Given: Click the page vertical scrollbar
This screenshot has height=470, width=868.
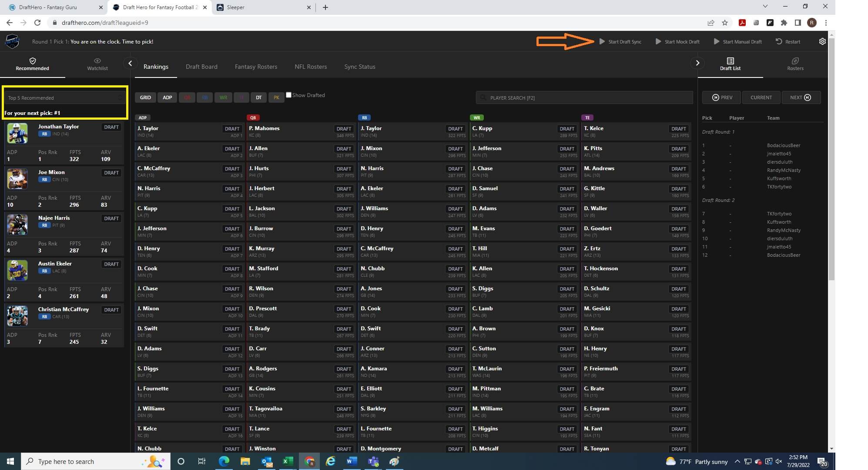Looking at the screenshot, I should point(831,159).
